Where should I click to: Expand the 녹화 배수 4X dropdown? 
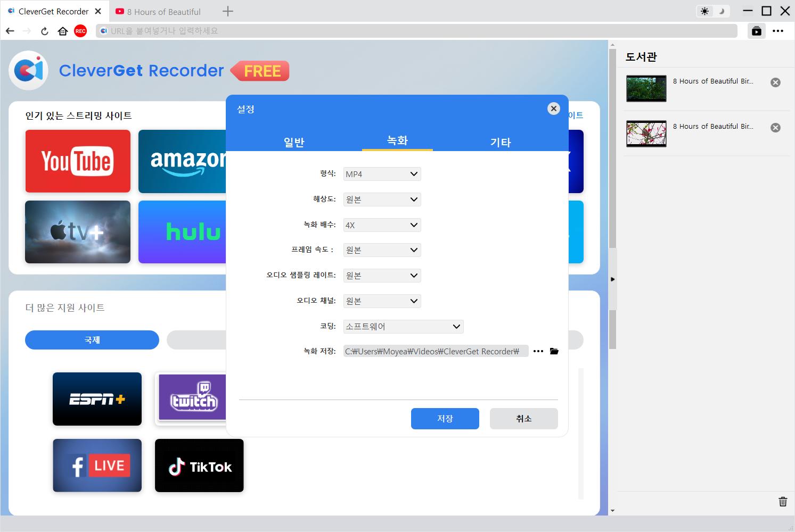click(x=382, y=225)
